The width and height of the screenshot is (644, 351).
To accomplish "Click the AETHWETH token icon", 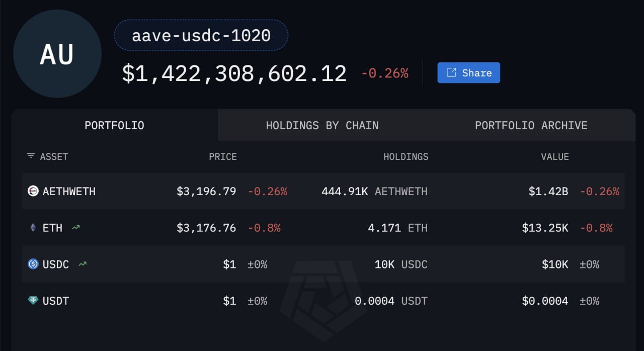I will 33,191.
